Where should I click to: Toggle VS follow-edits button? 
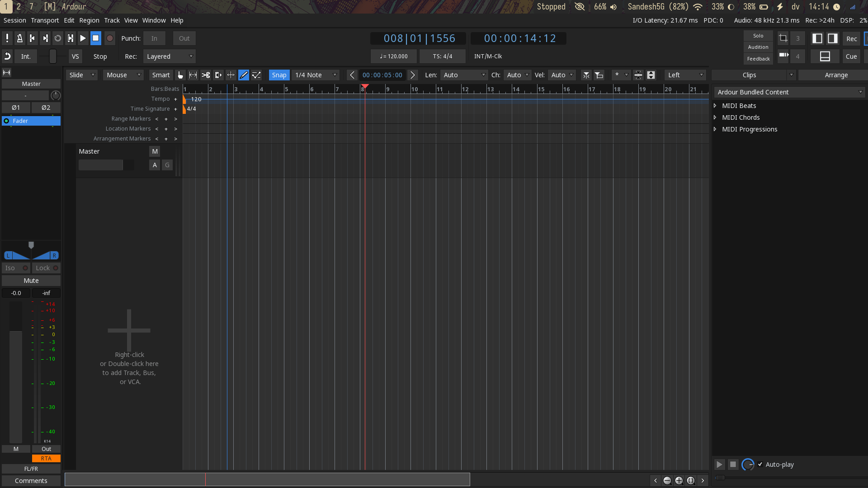pos(75,56)
